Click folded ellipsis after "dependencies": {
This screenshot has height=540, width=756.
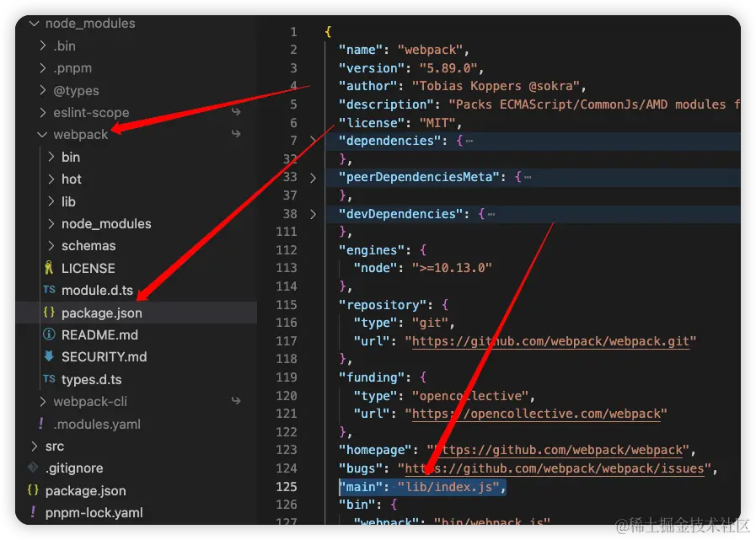pos(469,141)
